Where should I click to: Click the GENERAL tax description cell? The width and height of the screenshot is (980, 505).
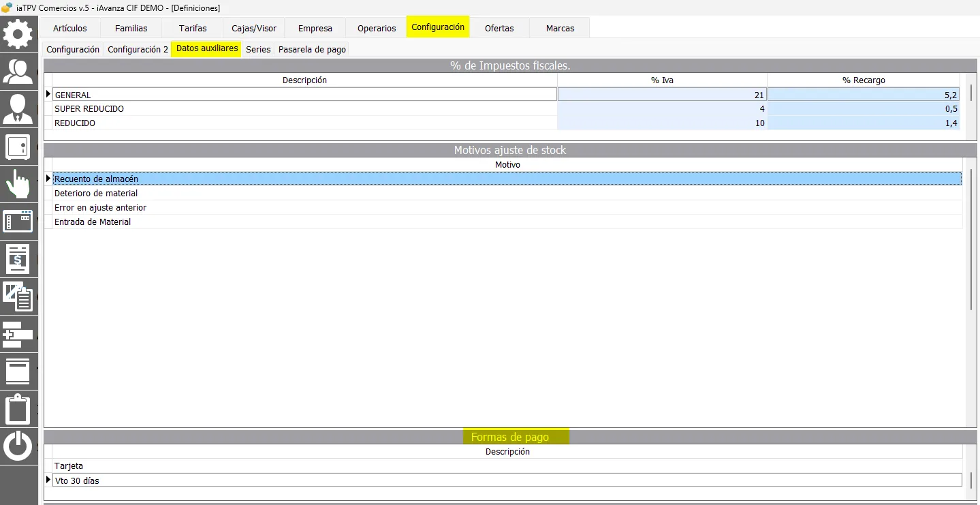coord(304,95)
